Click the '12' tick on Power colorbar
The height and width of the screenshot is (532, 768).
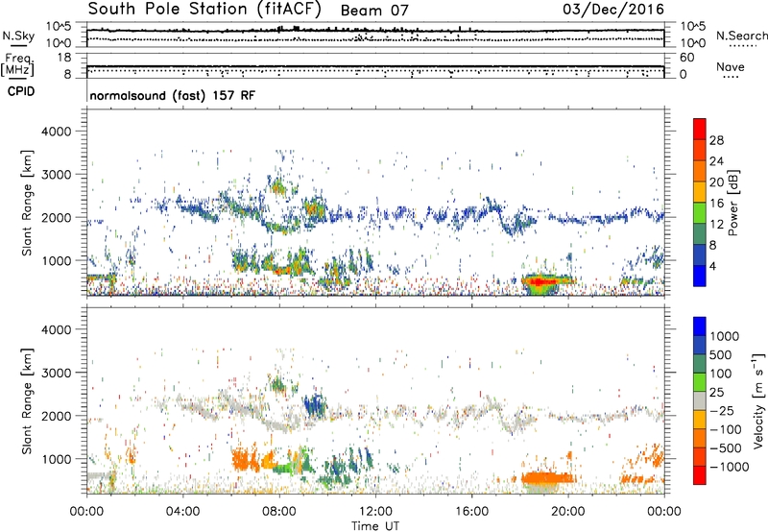point(716,224)
